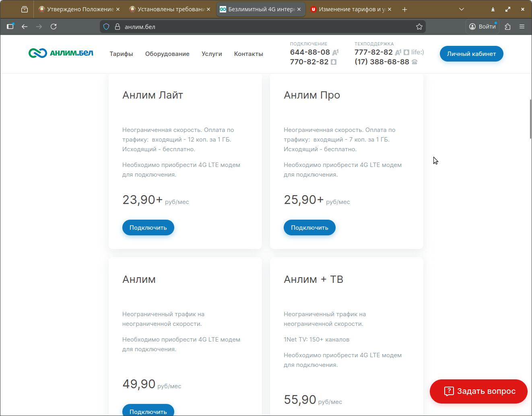Show tracking protection shield info

click(x=106, y=27)
